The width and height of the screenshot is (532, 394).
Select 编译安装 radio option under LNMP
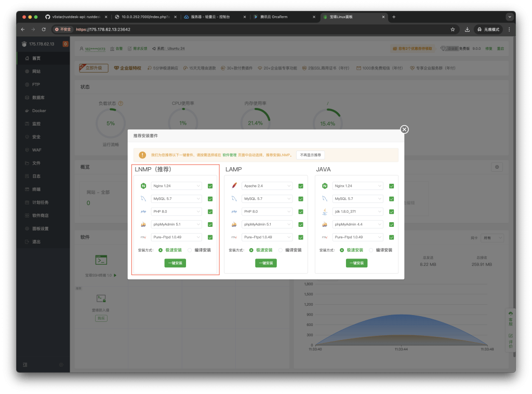(190, 250)
